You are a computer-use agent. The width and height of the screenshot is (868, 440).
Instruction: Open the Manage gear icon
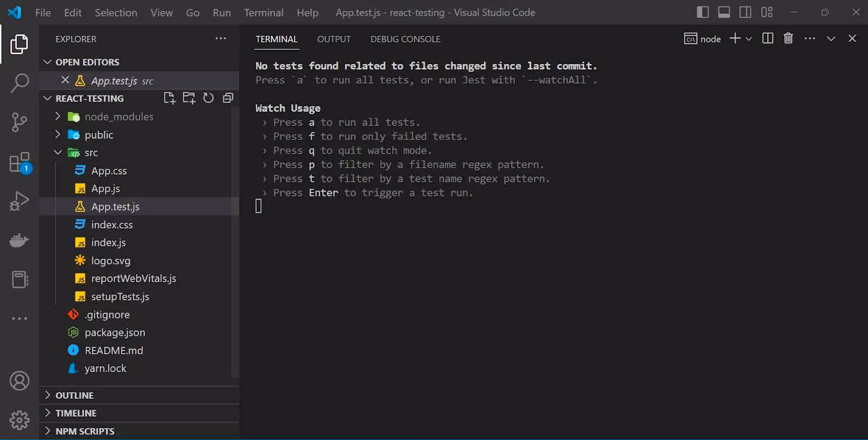[20, 420]
